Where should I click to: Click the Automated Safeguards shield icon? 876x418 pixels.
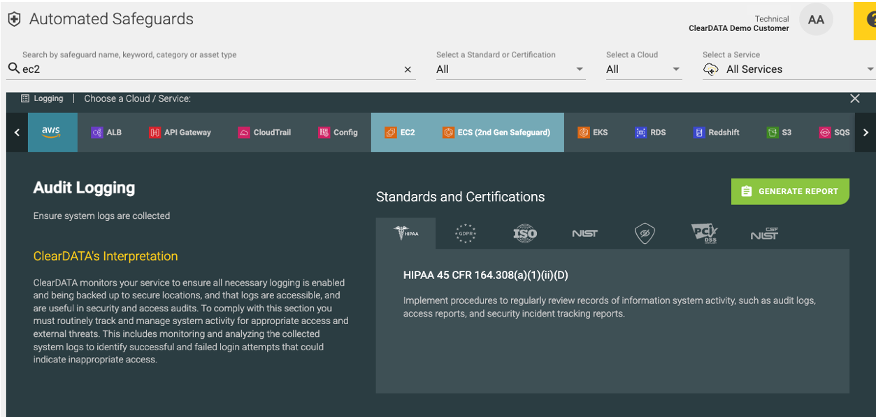[x=14, y=20]
